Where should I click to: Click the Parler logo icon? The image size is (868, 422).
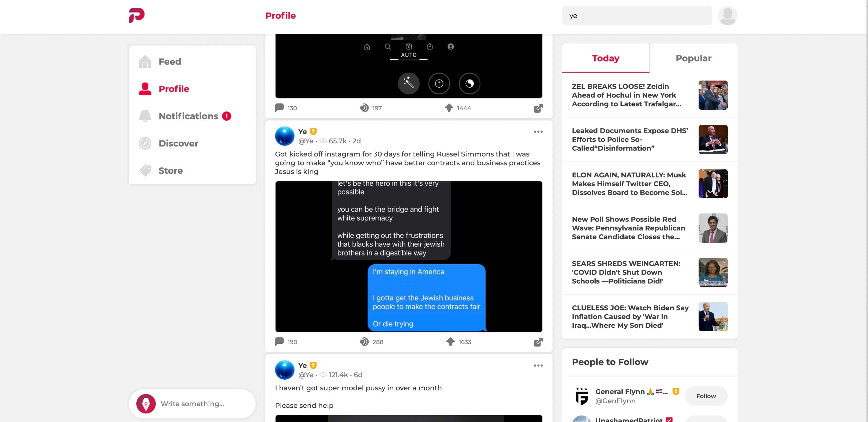click(x=137, y=16)
